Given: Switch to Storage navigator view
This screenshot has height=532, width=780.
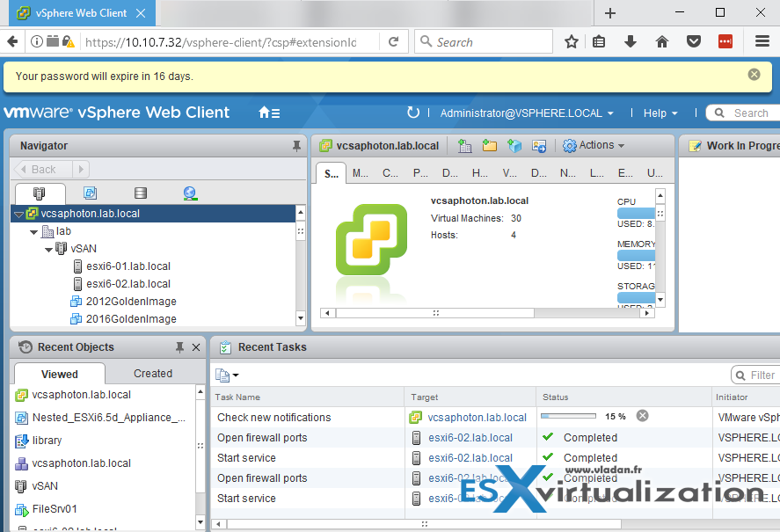Looking at the screenshot, I should [x=141, y=193].
